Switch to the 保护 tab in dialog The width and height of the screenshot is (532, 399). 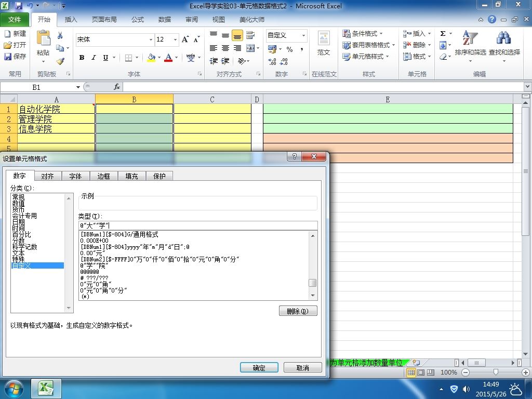[159, 176]
